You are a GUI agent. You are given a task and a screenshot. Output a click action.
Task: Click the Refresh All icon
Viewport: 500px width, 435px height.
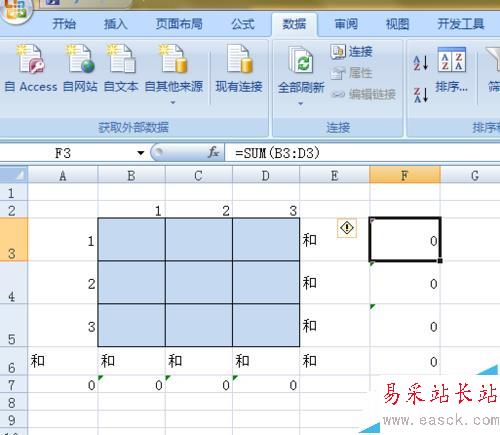[x=301, y=60]
